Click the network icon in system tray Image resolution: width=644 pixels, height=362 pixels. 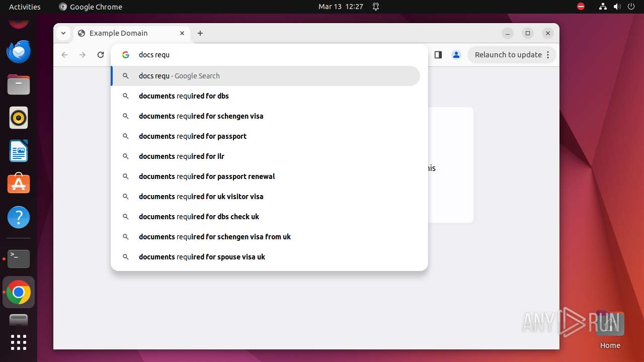click(x=603, y=7)
